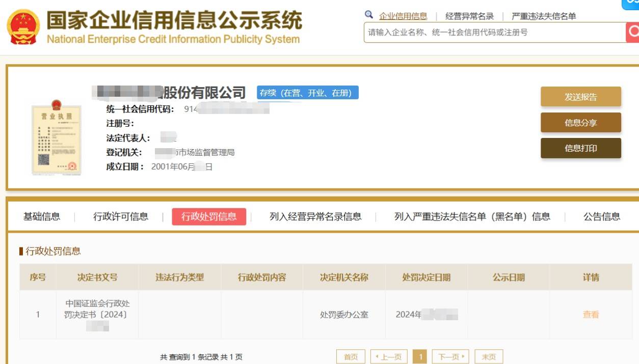Switch to the 行政许可信息 tab
Viewport: 639px width, 364px height.
pyautogui.click(x=121, y=216)
